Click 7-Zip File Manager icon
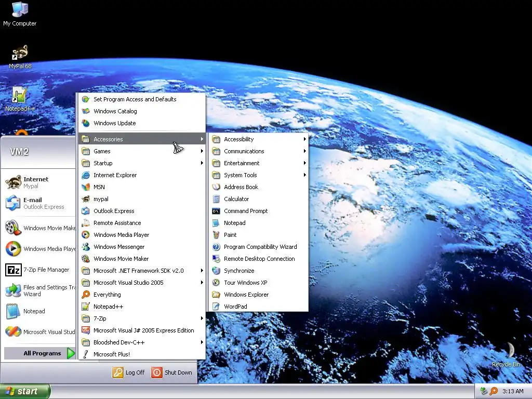The width and height of the screenshot is (532, 399). [13, 270]
